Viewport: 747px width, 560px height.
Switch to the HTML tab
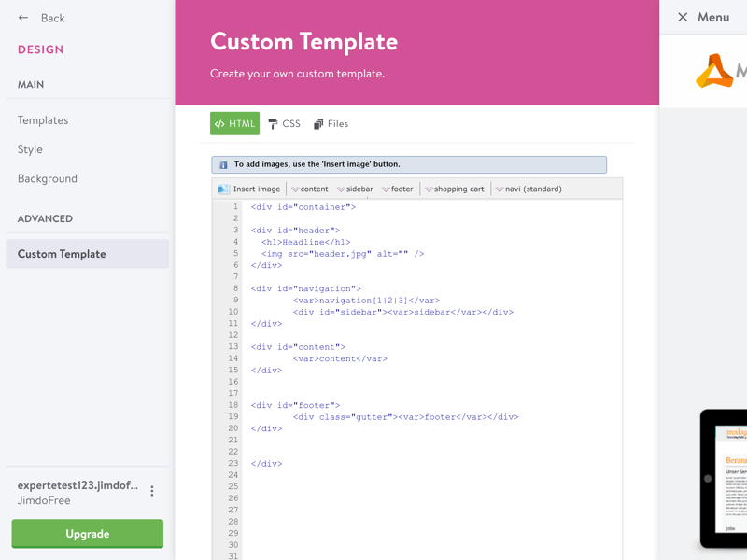pos(235,124)
